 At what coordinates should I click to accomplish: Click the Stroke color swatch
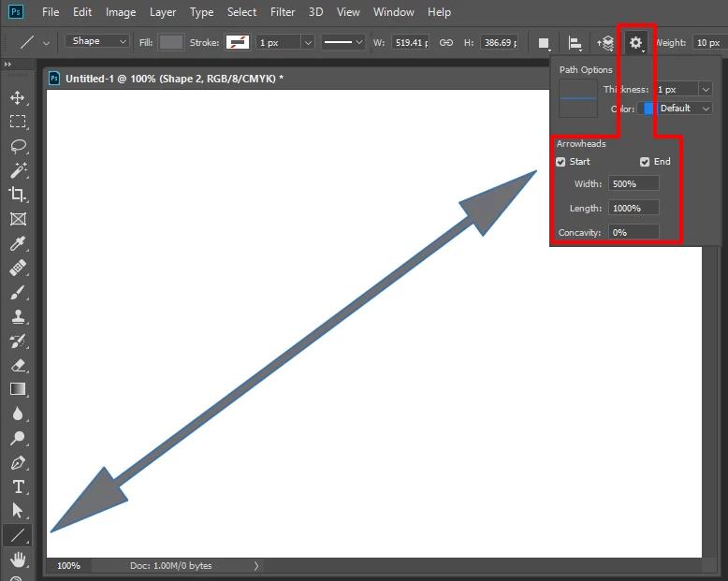pyautogui.click(x=238, y=42)
